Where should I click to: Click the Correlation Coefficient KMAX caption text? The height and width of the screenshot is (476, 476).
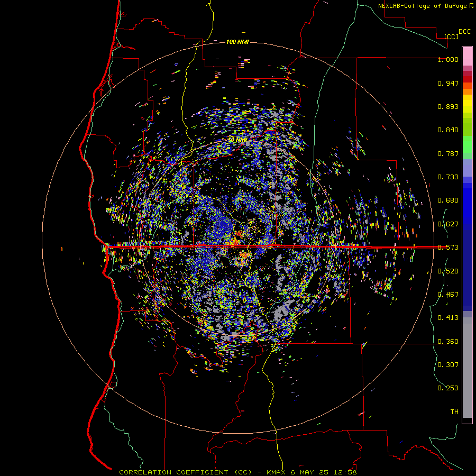coord(237,472)
